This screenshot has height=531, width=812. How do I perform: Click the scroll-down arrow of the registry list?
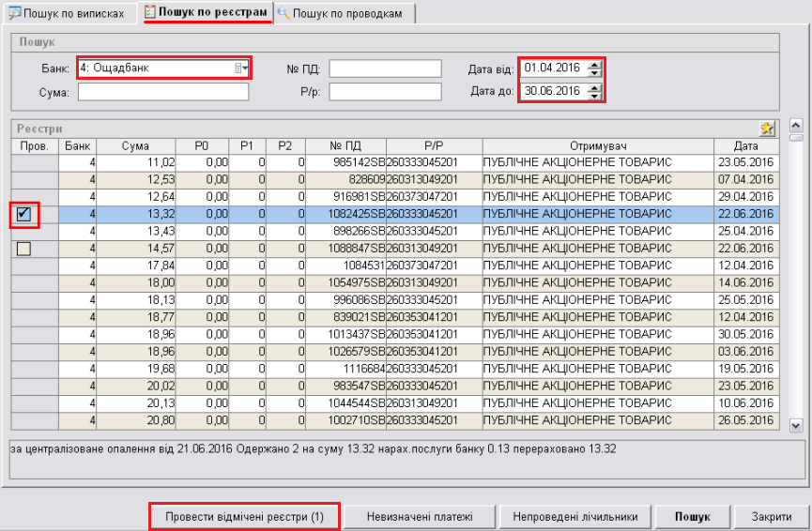[796, 425]
